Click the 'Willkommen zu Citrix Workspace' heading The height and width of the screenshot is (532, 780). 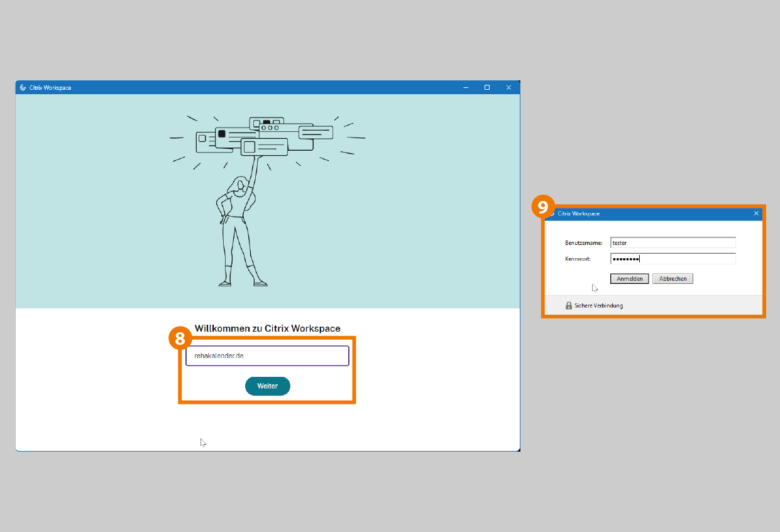(x=267, y=328)
